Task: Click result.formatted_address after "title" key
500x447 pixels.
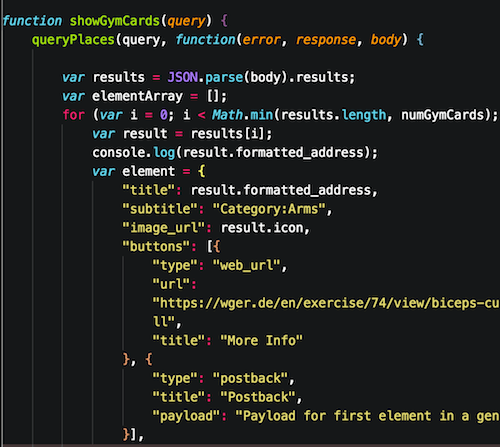Action: [x=281, y=190]
